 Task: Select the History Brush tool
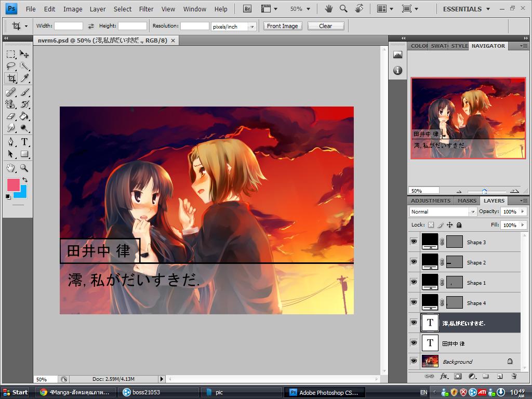pyautogui.click(x=24, y=104)
